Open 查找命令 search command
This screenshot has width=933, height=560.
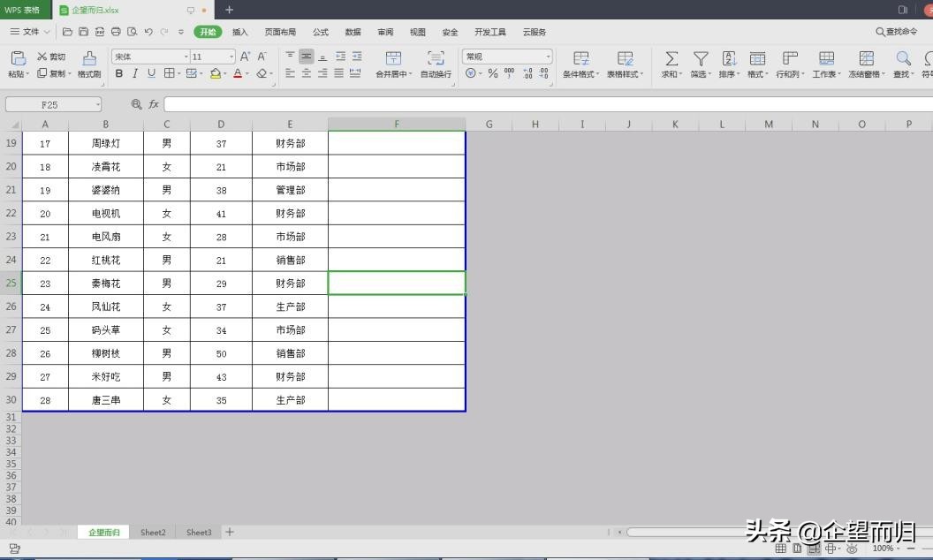896,32
